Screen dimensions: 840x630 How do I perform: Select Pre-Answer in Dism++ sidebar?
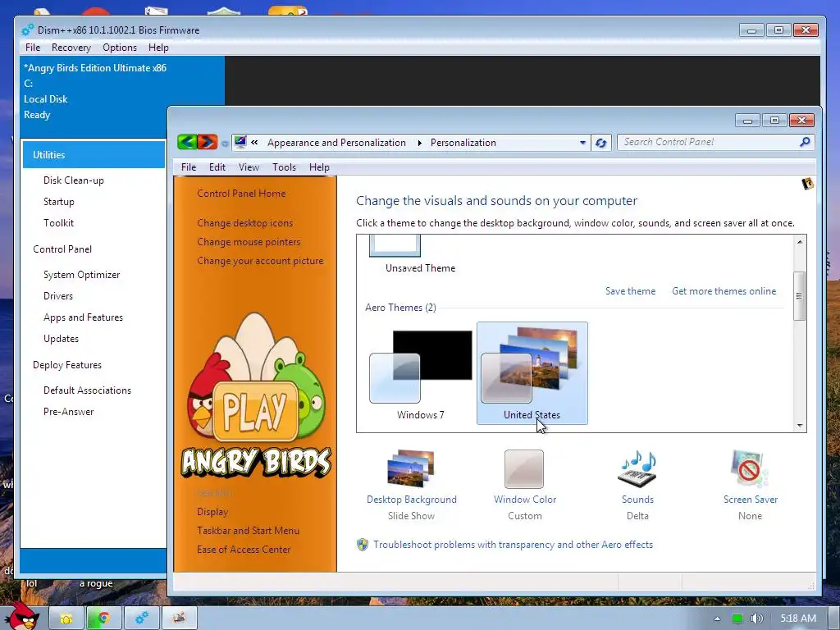[69, 412]
